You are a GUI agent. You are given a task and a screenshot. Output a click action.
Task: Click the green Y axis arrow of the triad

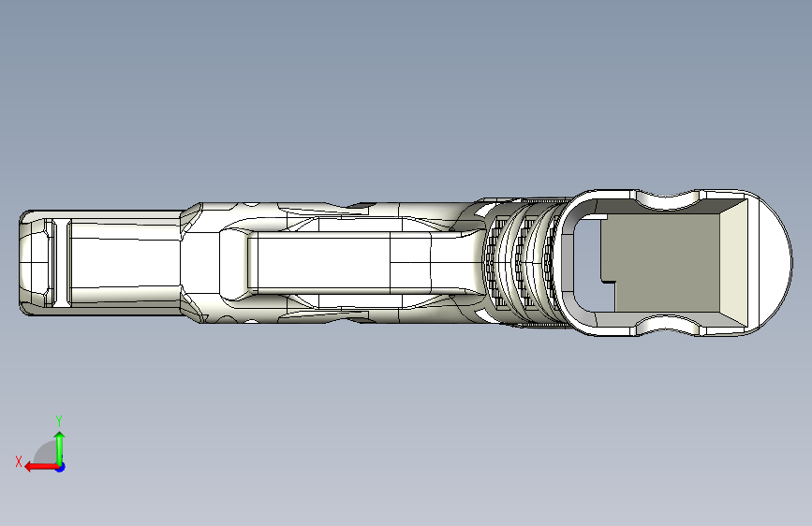tap(60, 447)
